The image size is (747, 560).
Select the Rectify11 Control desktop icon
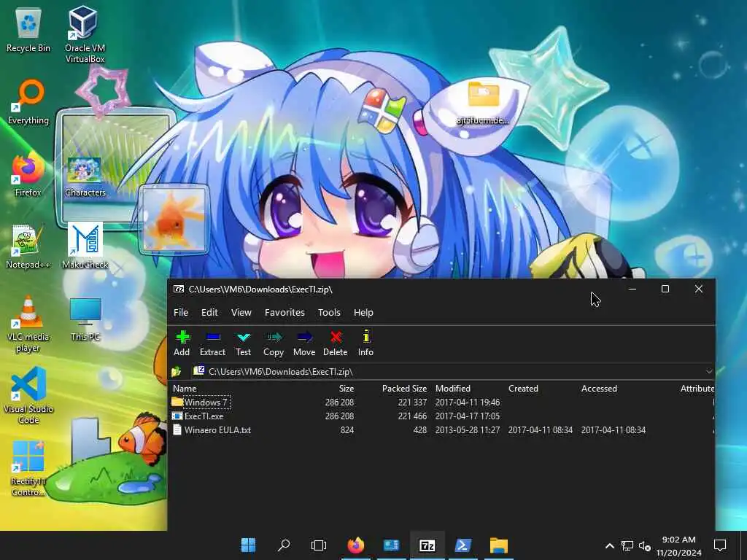coord(28,469)
